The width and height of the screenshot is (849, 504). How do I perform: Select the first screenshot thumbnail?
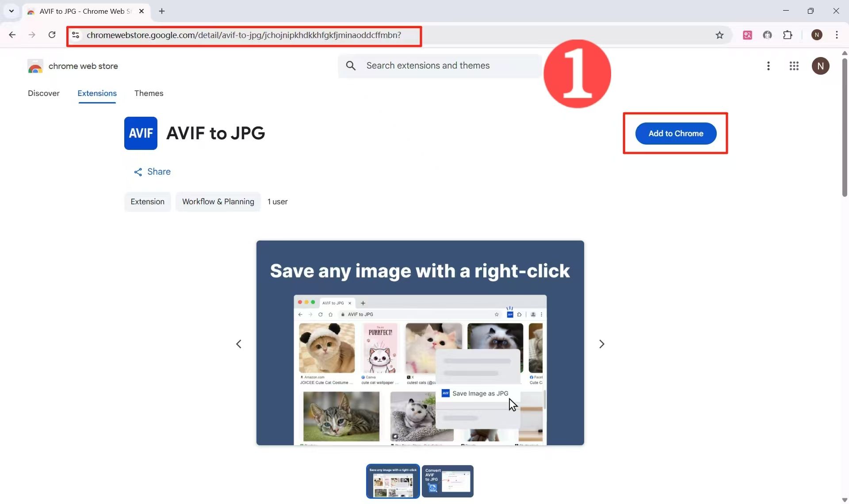click(393, 481)
